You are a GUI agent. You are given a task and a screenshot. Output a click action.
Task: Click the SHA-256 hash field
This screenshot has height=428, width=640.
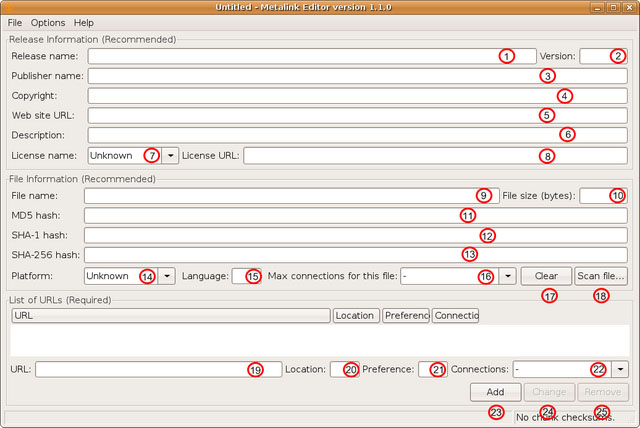point(356,255)
